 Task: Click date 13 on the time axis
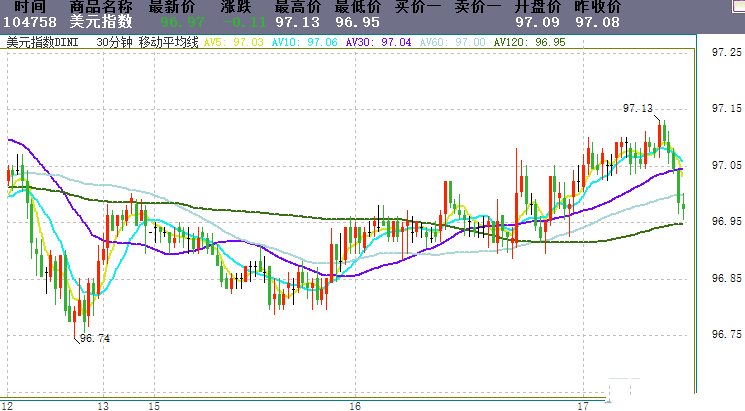102,406
